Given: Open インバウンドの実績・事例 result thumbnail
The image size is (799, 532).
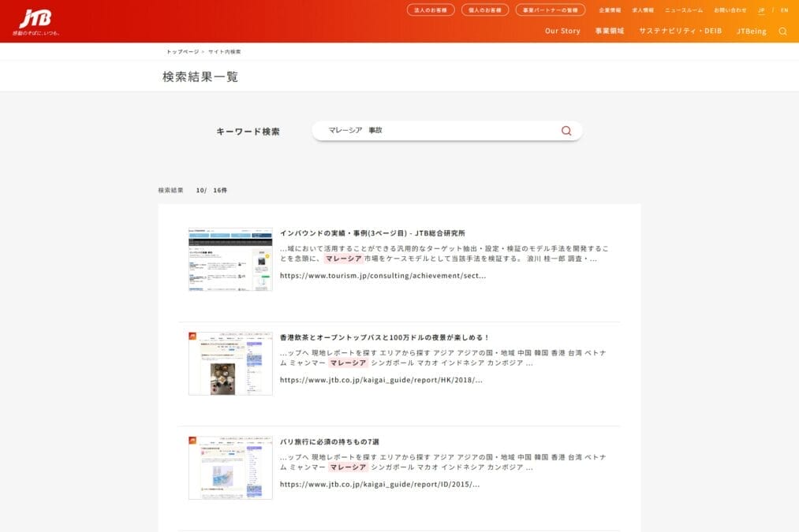Looking at the screenshot, I should point(230,260).
